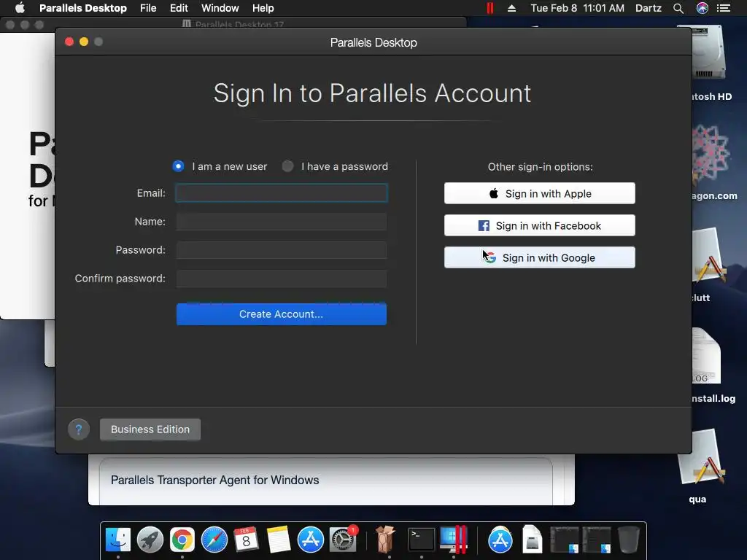747x560 pixels.
Task: Click the disk image document in Dock
Action: click(532, 540)
